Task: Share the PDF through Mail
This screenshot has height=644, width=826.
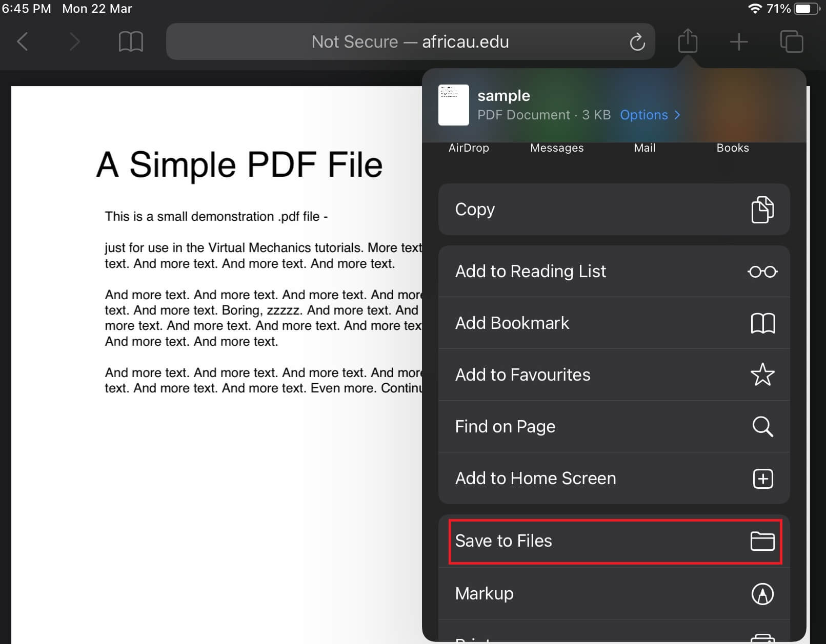Action: 644,148
